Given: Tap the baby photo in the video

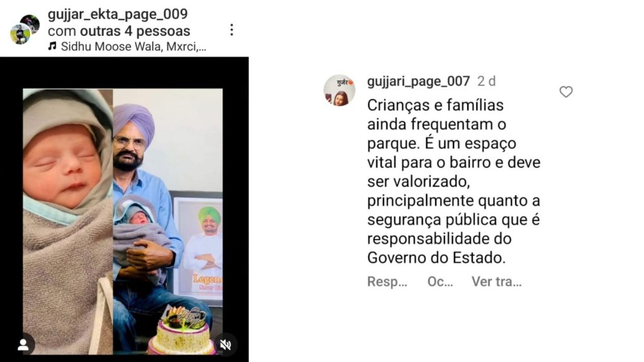Looking at the screenshot, I should pyautogui.click(x=68, y=221).
